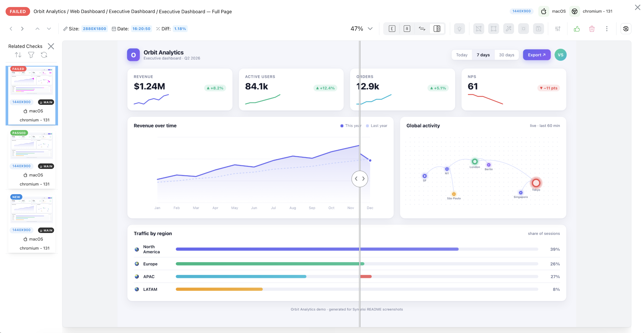Click the save regions floppy disk icon
The height and width of the screenshot is (333, 644).
(x=539, y=29)
